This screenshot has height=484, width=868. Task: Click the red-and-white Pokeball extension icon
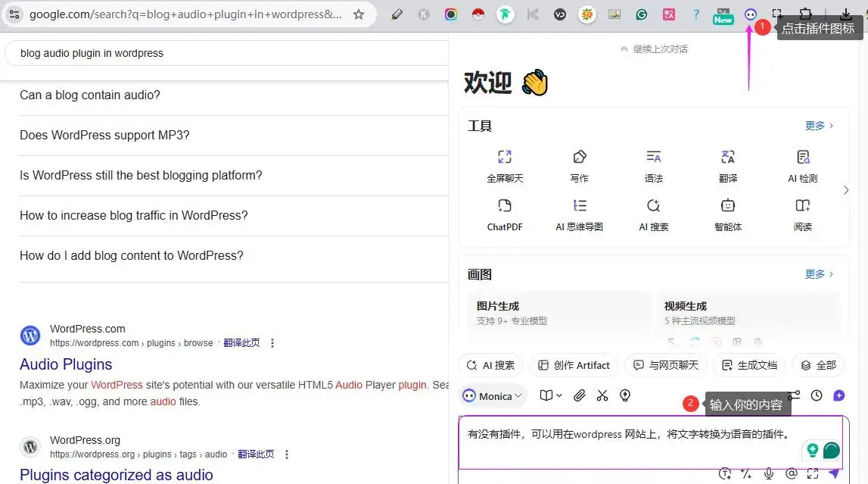point(478,14)
